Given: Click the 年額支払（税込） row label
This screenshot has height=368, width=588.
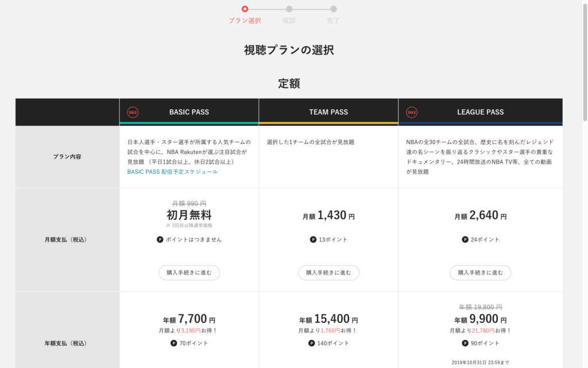Looking at the screenshot, I should click(x=67, y=343).
